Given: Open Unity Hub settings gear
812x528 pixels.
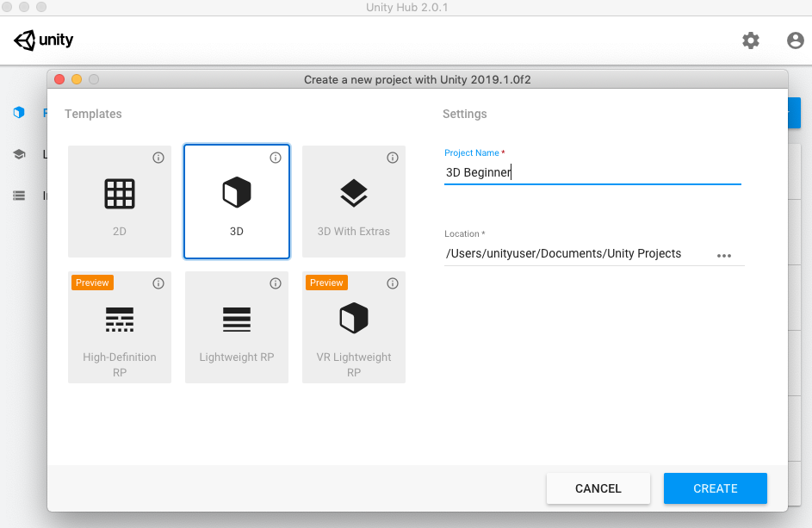Looking at the screenshot, I should click(x=751, y=40).
